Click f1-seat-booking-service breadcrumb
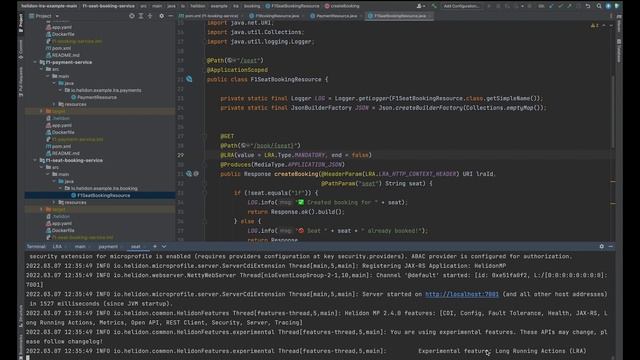Image resolution: width=640 pixels, height=360 pixels. [108, 6]
